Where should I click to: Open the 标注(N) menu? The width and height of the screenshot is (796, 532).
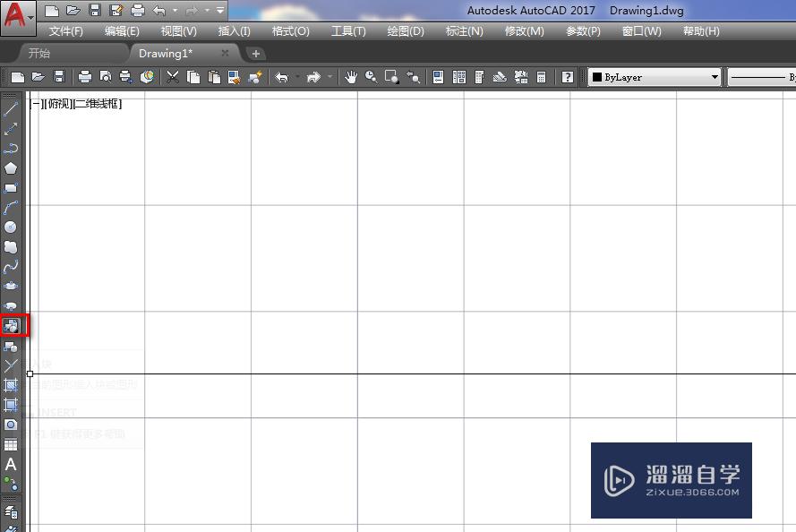click(x=464, y=31)
